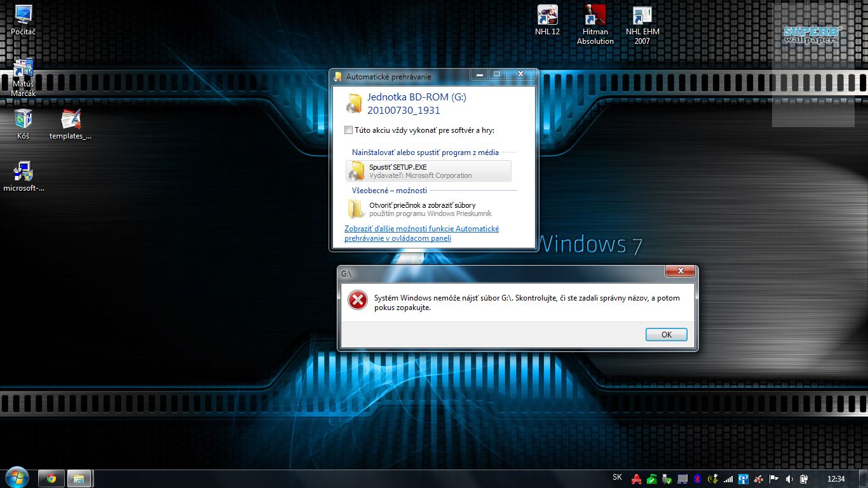Select the microsoft- installer desktop icon
Image resolution: width=868 pixels, height=488 pixels.
click(x=24, y=176)
